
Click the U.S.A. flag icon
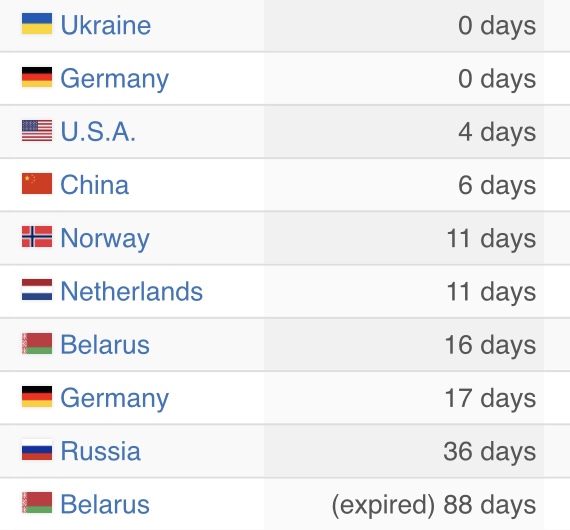coord(37,131)
